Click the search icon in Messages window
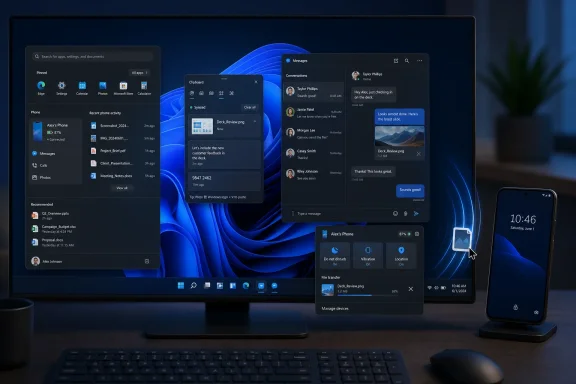Viewport: 576px width, 384px height. pyautogui.click(x=407, y=61)
